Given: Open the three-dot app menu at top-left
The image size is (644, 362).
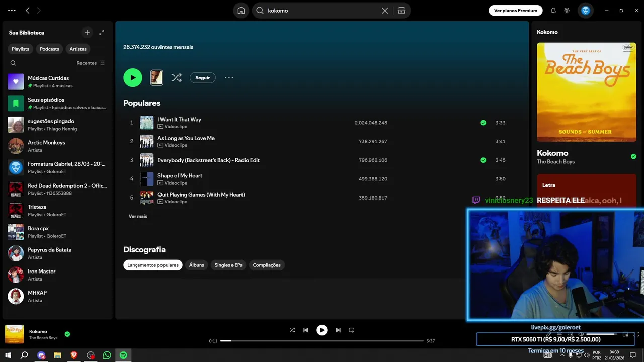Looking at the screenshot, I should pyautogui.click(x=12, y=10).
